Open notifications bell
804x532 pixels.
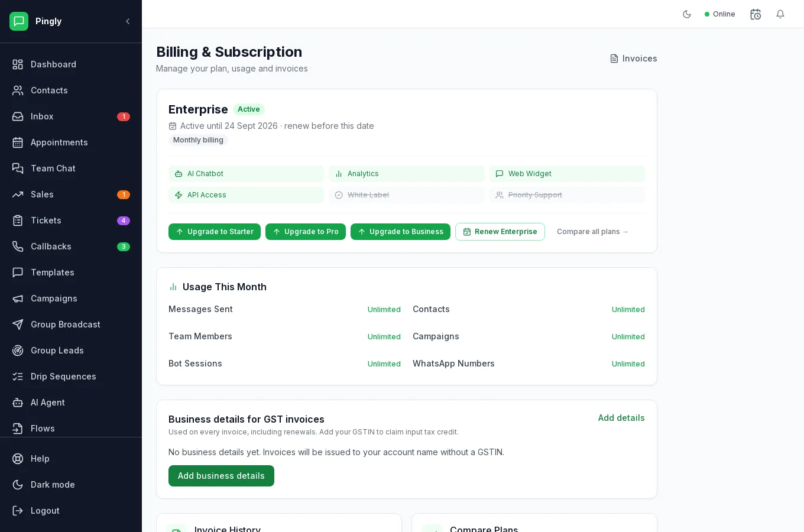click(780, 14)
